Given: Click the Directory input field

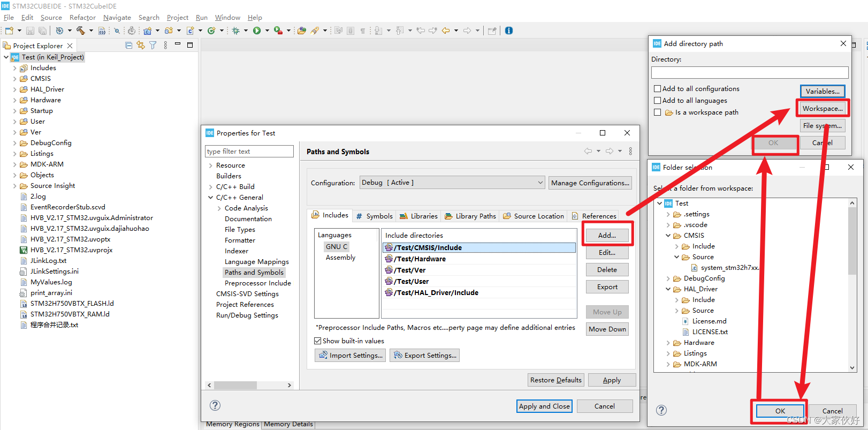Looking at the screenshot, I should pos(750,72).
